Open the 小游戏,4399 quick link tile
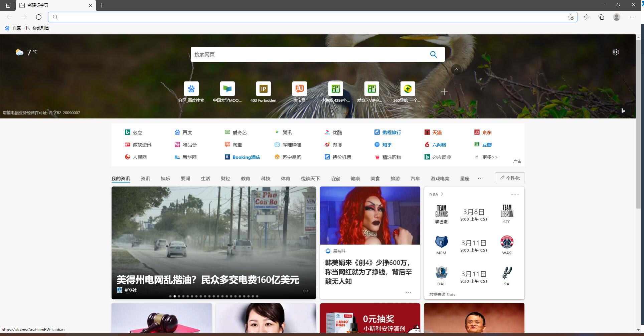The image size is (644, 336). pyautogui.click(x=335, y=92)
